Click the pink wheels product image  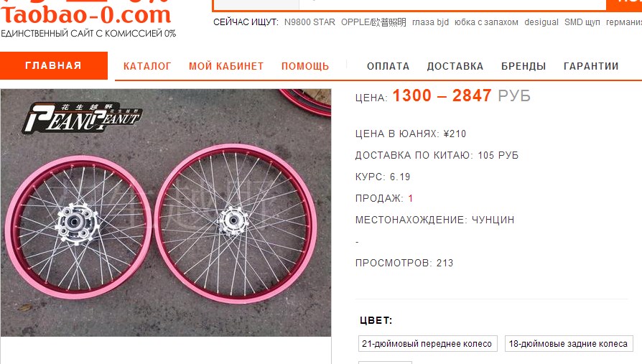[x=166, y=213]
